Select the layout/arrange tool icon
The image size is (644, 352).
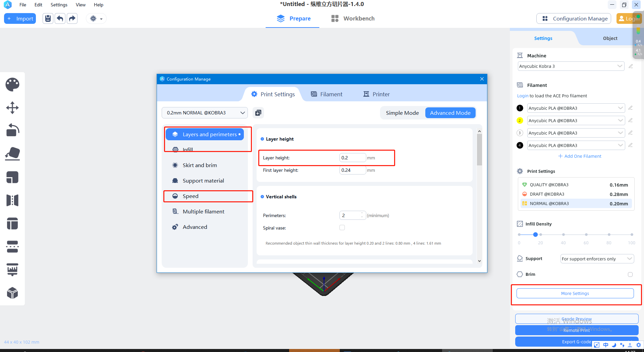tap(12, 223)
